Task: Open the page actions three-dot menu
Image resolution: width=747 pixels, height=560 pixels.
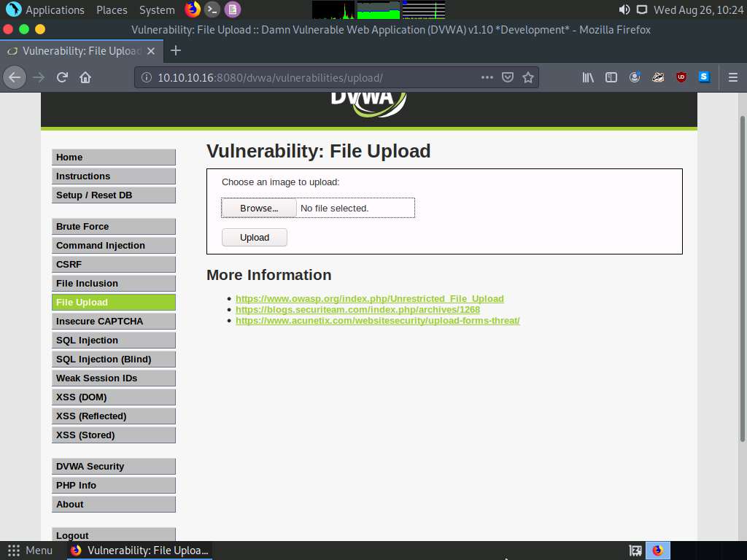Action: point(487,77)
